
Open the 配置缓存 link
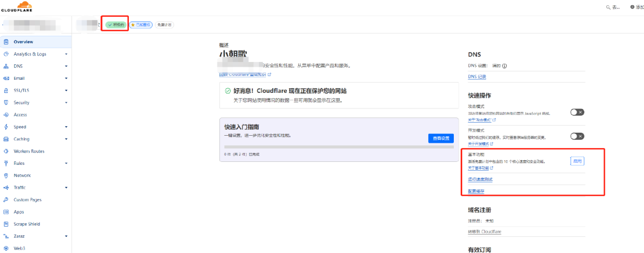(476, 191)
